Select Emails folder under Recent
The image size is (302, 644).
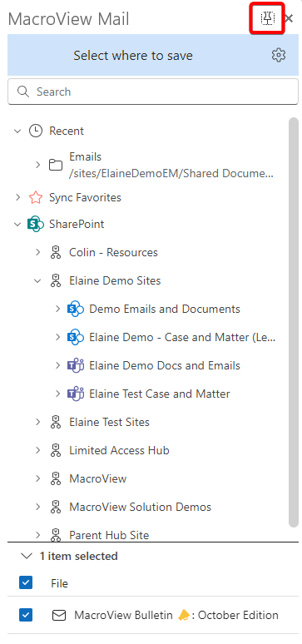86,157
